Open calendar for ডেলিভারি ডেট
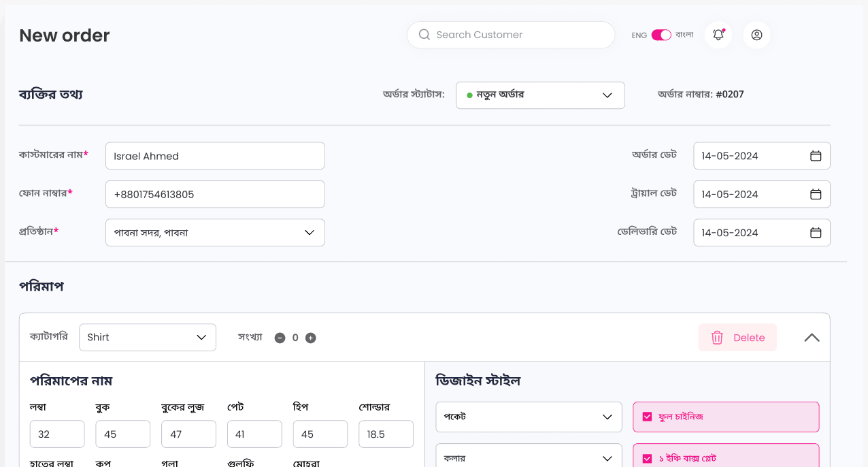The image size is (868, 467). point(816,233)
